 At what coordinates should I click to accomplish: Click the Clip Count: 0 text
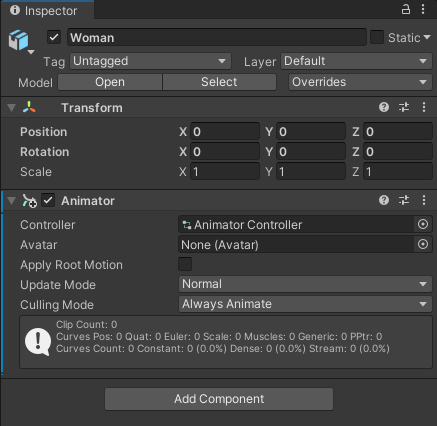pos(87,324)
